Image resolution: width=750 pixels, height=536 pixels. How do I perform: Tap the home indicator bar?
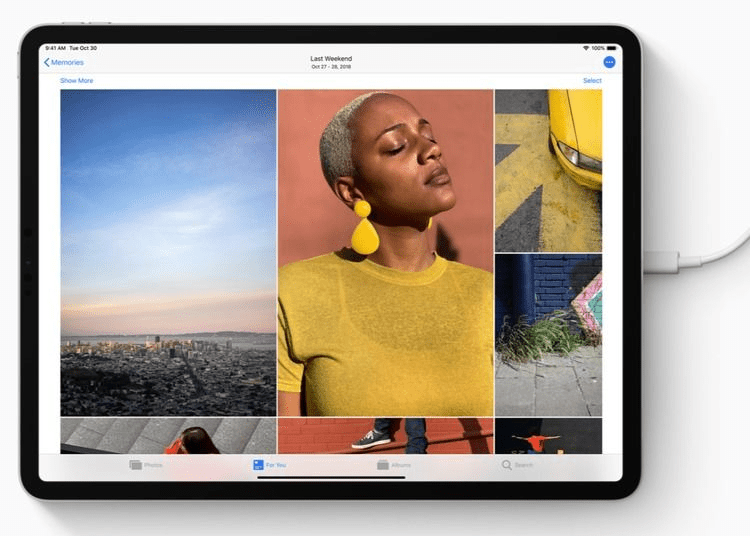(x=331, y=477)
